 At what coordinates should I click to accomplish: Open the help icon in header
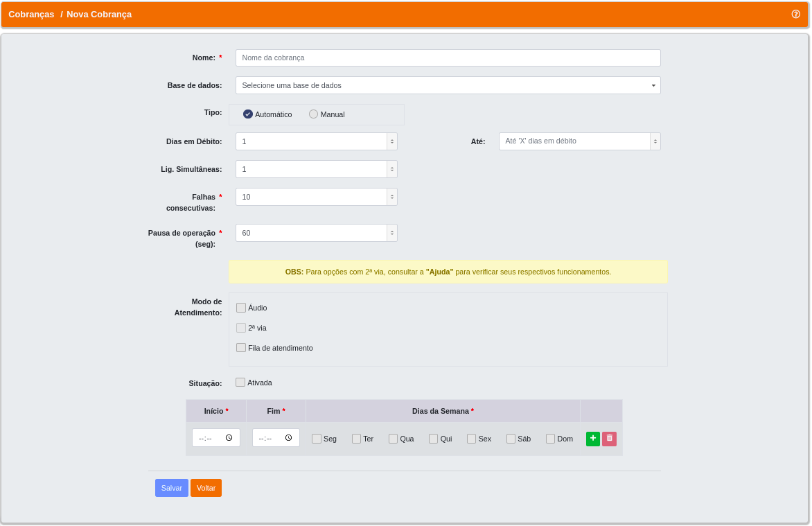[x=795, y=14]
